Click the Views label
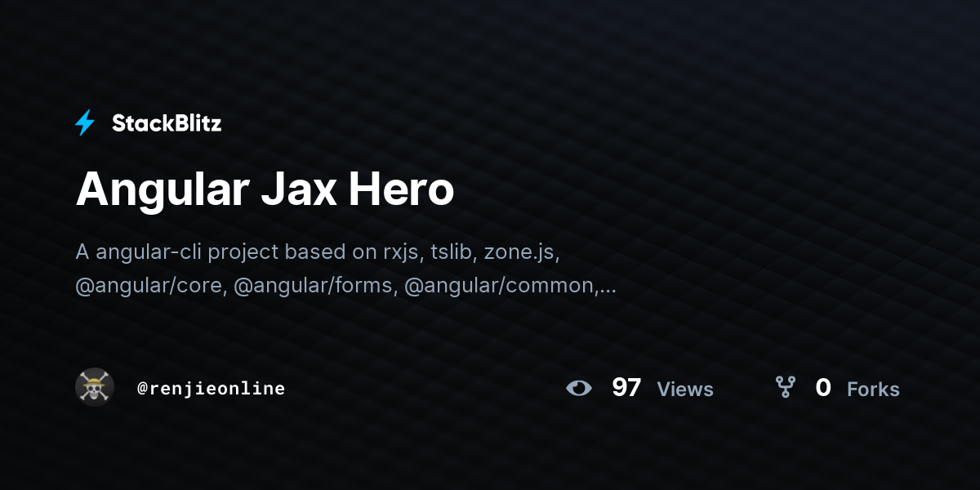This screenshot has height=490, width=980. (x=685, y=390)
